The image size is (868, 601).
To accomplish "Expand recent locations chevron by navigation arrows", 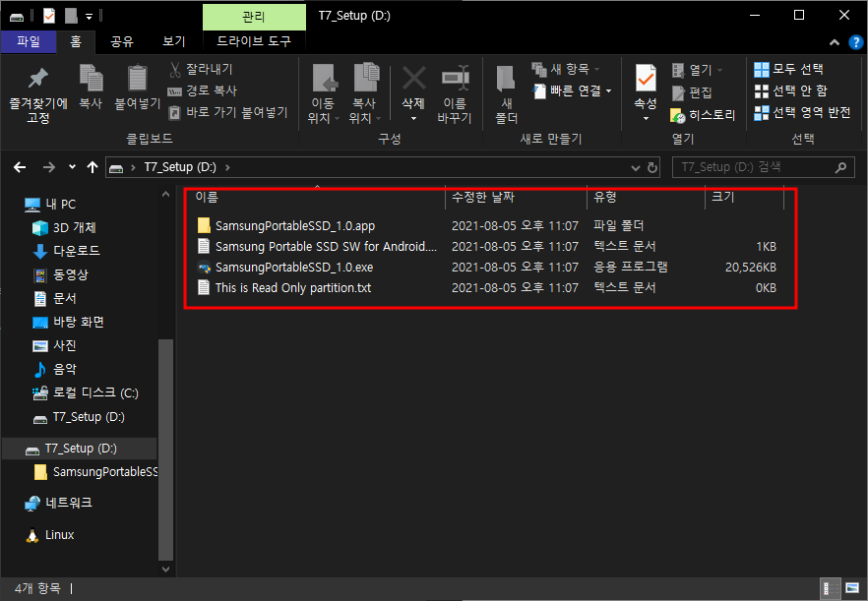I will (x=72, y=166).
